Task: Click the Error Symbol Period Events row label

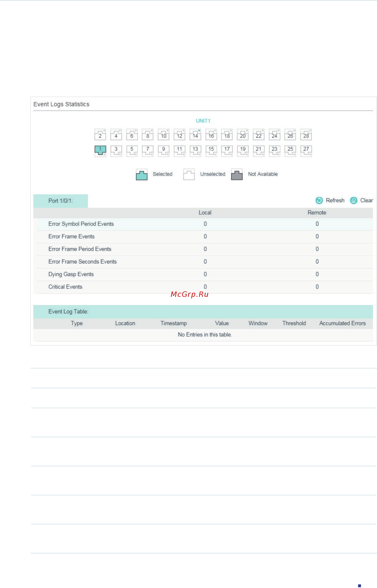Action: click(x=81, y=224)
